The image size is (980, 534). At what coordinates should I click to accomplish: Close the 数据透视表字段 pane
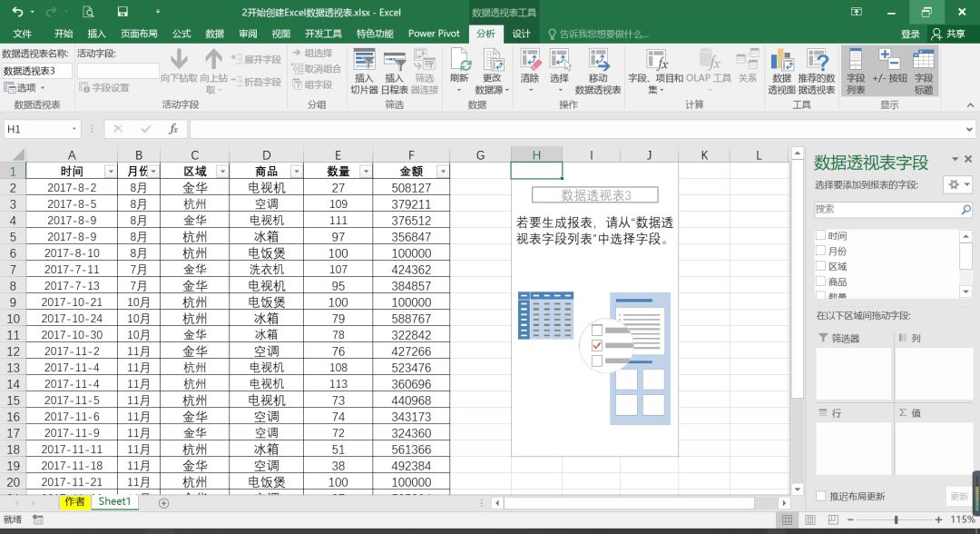tap(968, 160)
